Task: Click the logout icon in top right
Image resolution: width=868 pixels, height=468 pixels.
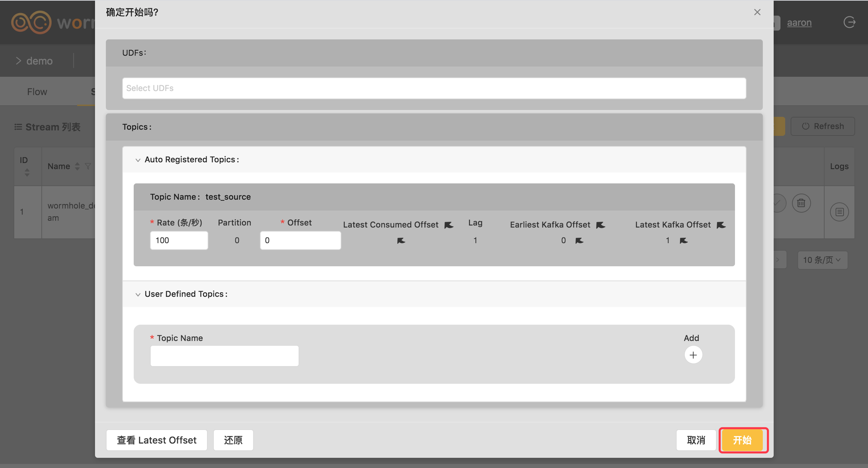Action: (x=849, y=22)
